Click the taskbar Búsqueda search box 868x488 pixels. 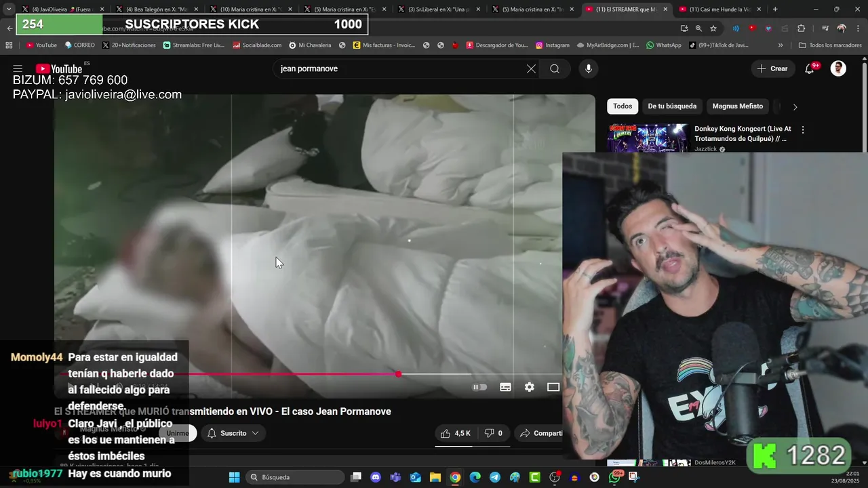(294, 477)
